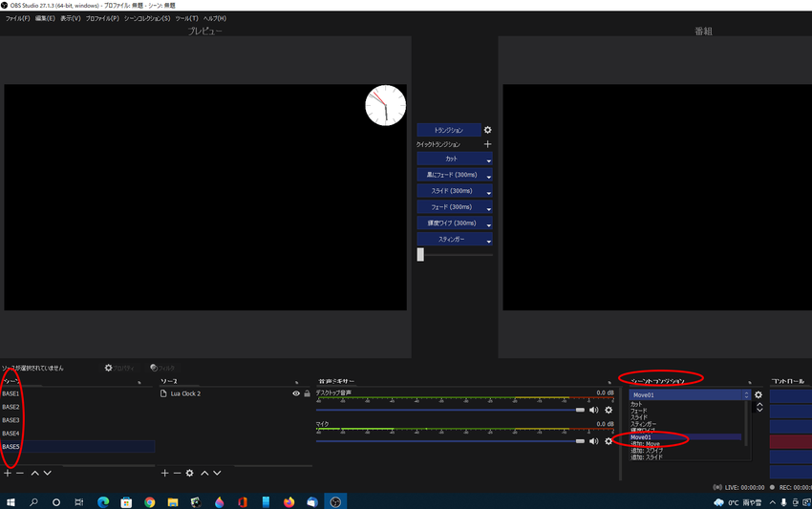812x509 pixels.
Task: Remove the selected scene with the minus icon
Action: tap(20, 473)
